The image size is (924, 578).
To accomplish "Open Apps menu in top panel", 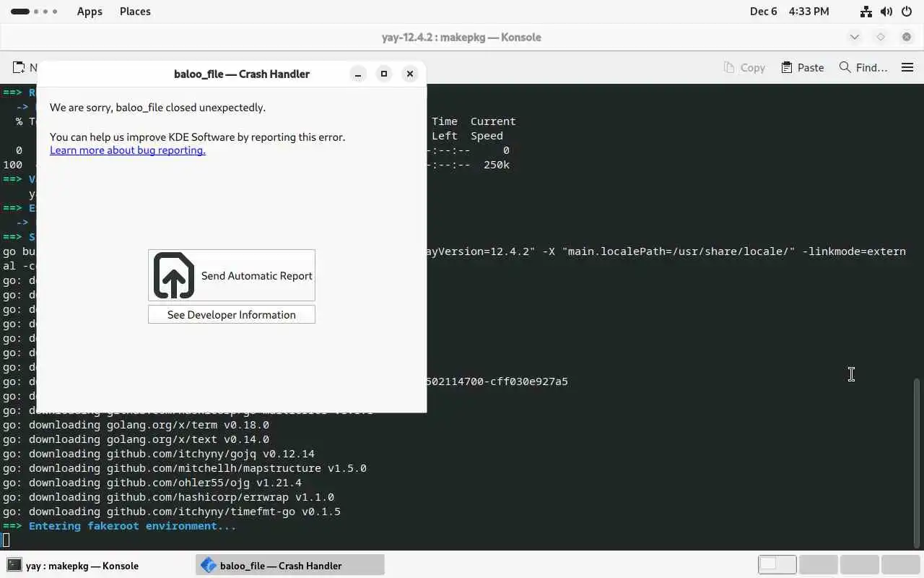I will (90, 12).
